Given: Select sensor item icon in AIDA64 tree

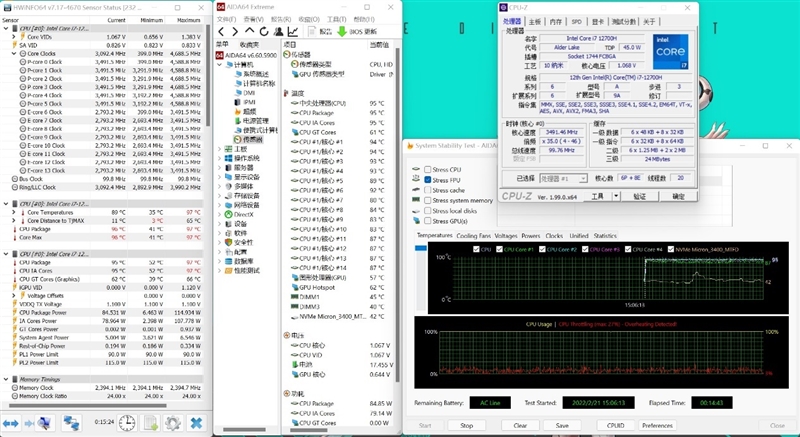Looking at the screenshot, I should pos(237,139).
